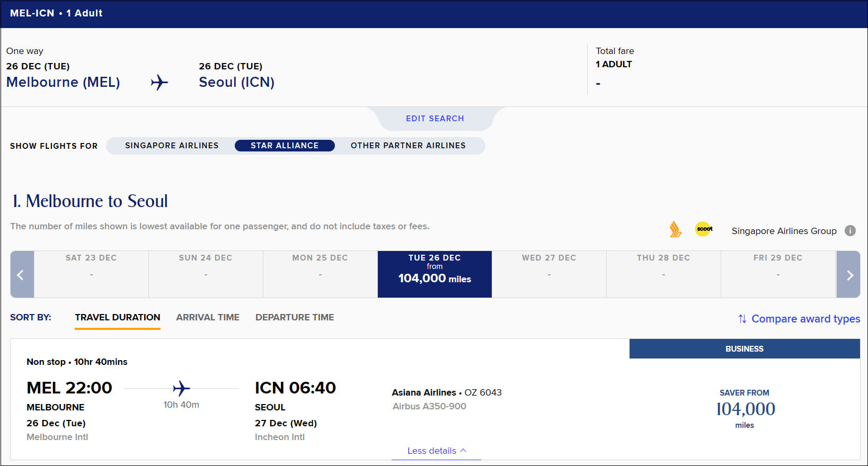Image resolution: width=868 pixels, height=466 pixels.
Task: Click the Singapore Airlines bird logo
Action: pyautogui.click(x=675, y=229)
